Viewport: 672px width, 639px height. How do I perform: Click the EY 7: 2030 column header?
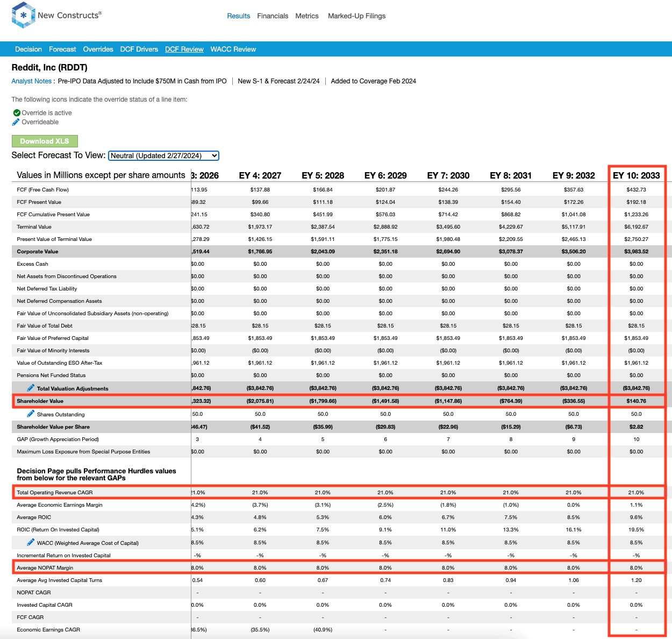click(x=448, y=175)
